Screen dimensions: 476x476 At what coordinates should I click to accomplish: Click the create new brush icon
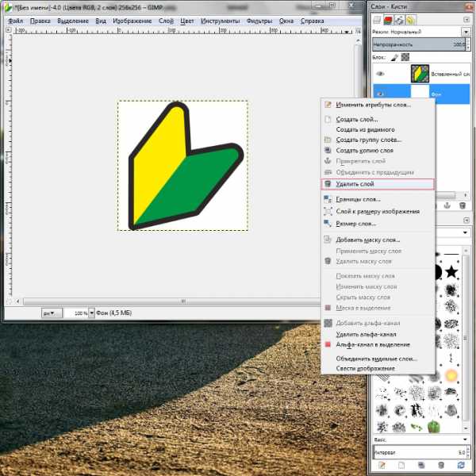[401, 465]
